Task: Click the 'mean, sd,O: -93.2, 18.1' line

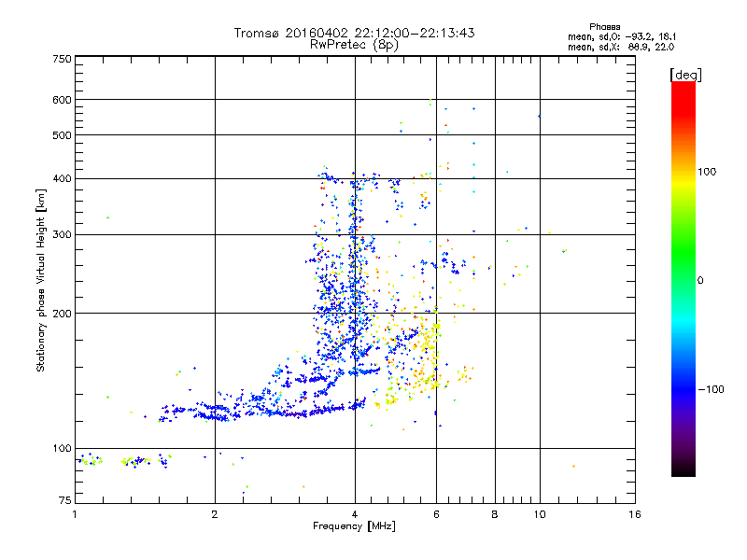Action: [x=621, y=36]
